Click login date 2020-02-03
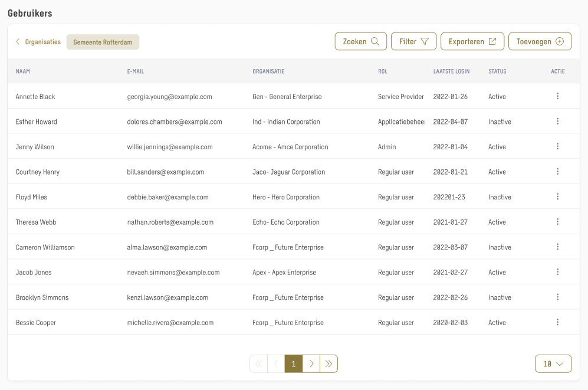Image resolution: width=588 pixels, height=390 pixels. tap(451, 323)
